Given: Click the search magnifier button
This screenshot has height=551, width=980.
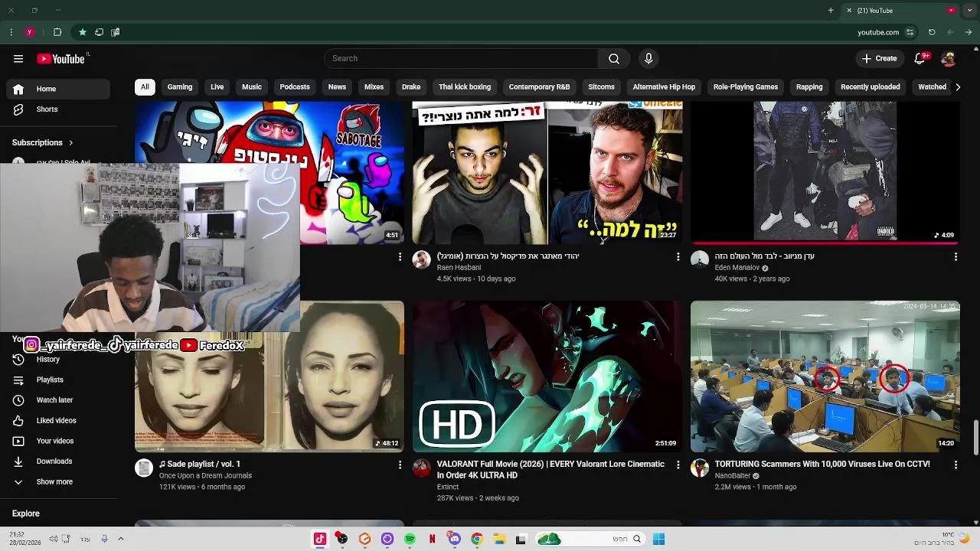Looking at the screenshot, I should pos(614,58).
